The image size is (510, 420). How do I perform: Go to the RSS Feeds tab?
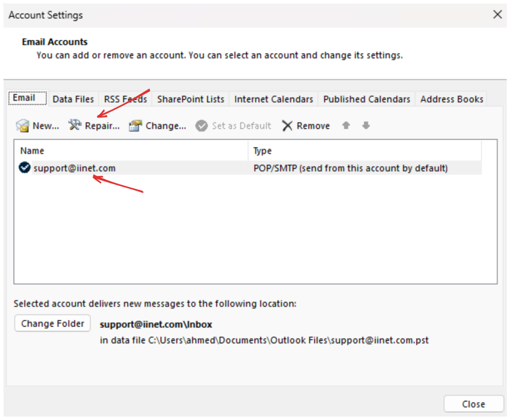pos(126,99)
